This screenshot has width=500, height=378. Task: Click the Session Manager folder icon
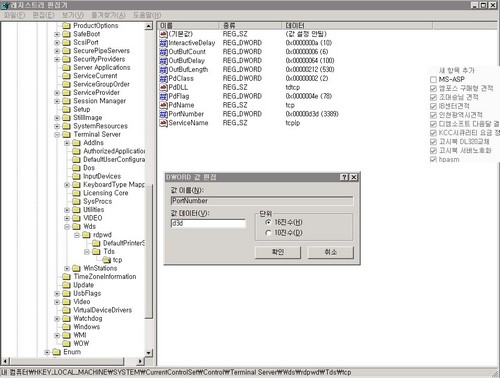click(67, 101)
